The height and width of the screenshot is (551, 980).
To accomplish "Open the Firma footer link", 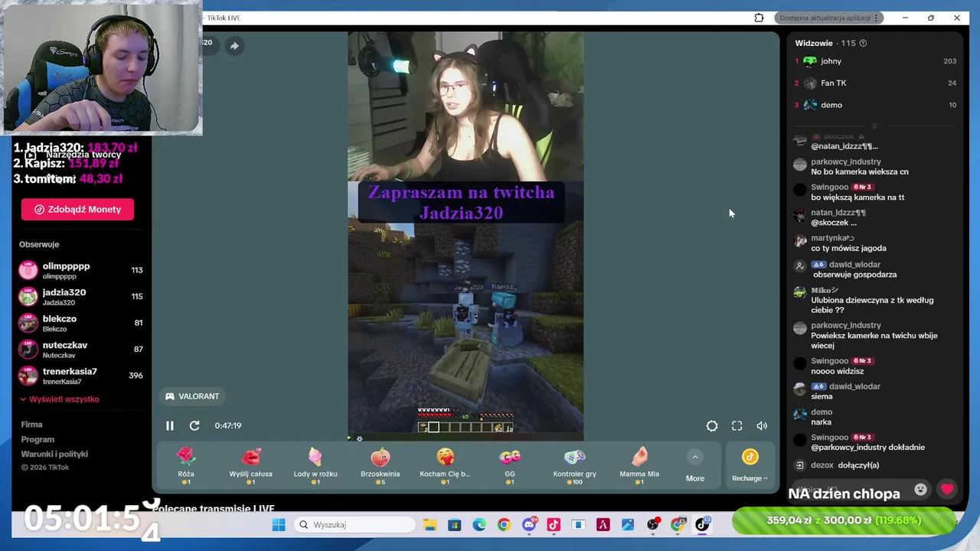I will point(31,424).
